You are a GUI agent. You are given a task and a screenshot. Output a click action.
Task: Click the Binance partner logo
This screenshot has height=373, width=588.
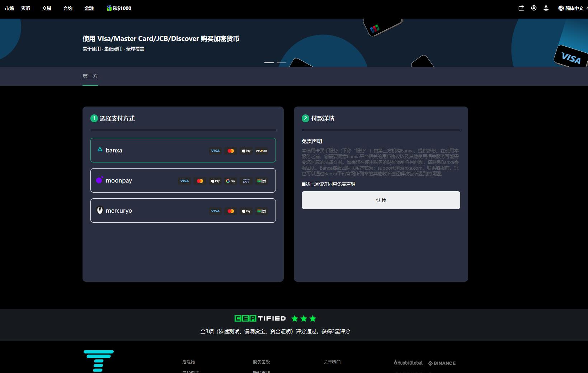(442, 363)
